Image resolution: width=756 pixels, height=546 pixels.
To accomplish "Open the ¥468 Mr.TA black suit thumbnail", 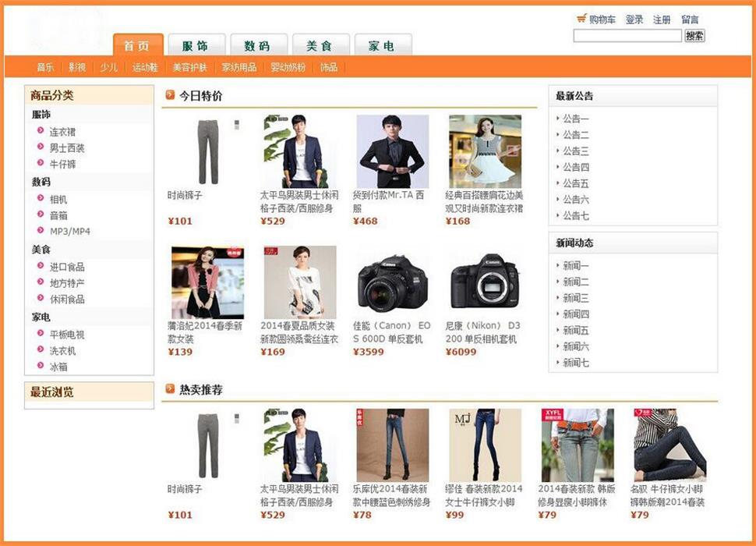I will [393, 151].
